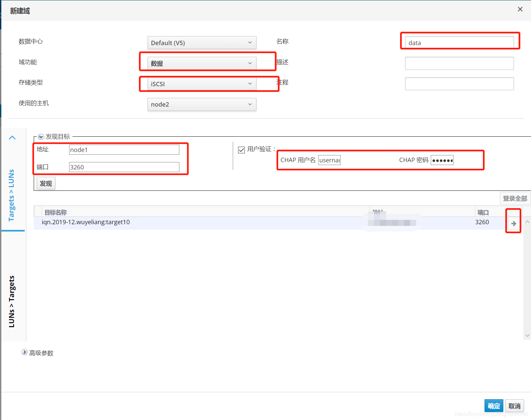The height and width of the screenshot is (420, 531).
Task: Click port value 3260 in target row
Action: pos(482,222)
